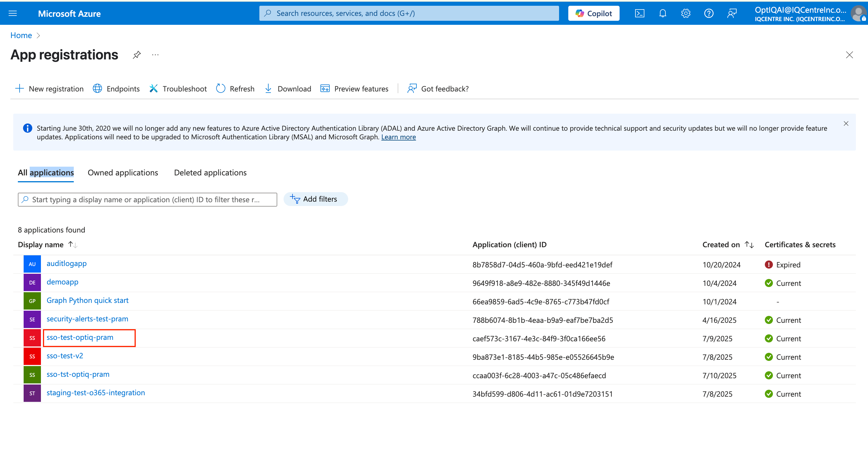The height and width of the screenshot is (461, 868).
Task: Click the Certificates & secrets column header
Action: 800,245
